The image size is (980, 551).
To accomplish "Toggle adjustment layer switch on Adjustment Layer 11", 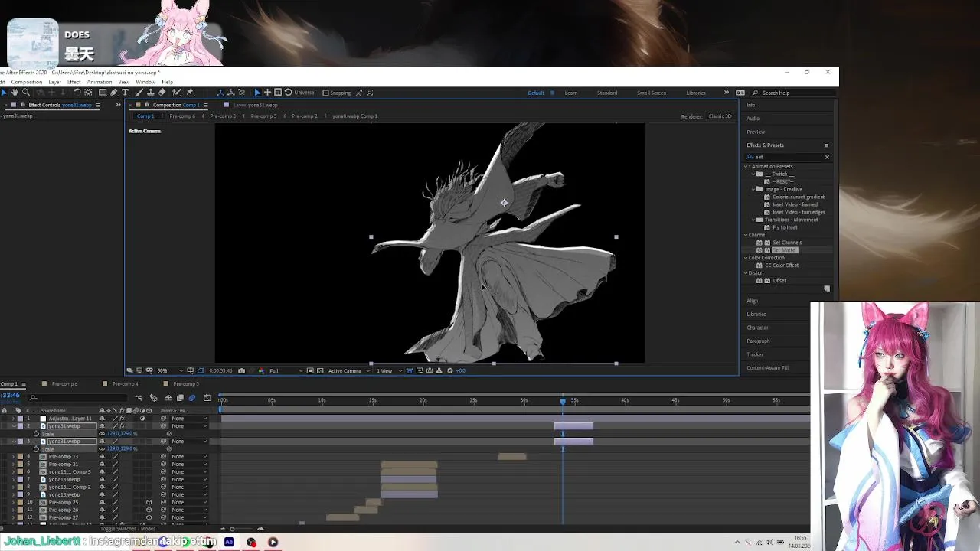I will [x=142, y=419].
